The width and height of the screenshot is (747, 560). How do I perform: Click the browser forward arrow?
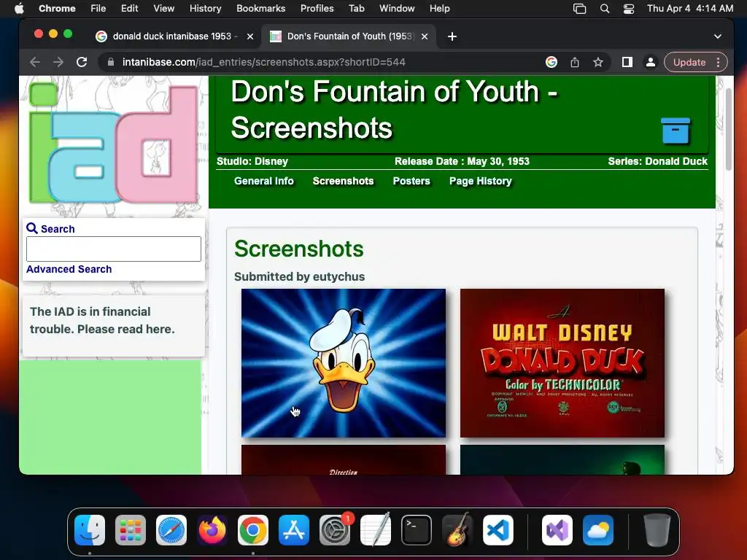58,62
